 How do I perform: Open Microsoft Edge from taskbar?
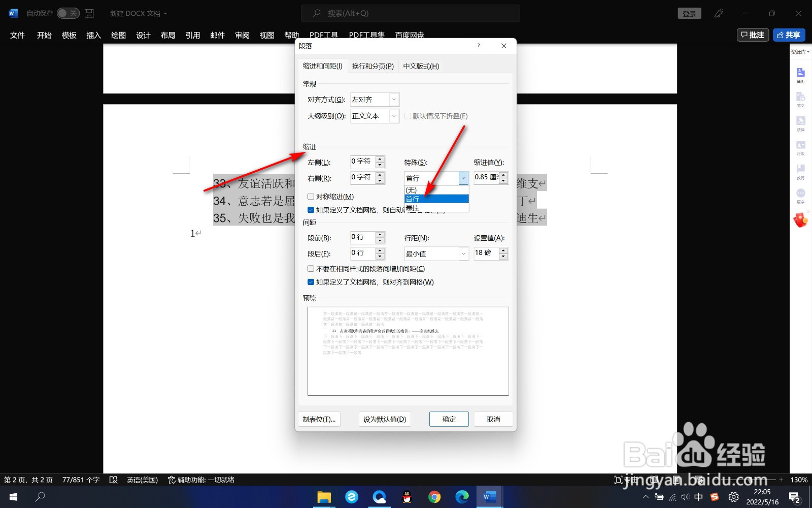[x=462, y=497]
